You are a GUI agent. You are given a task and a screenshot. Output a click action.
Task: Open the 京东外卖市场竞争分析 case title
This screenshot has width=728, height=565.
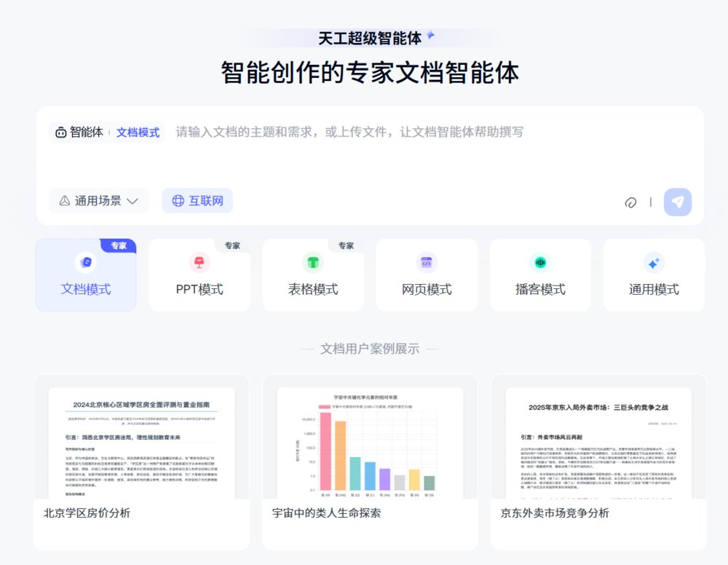(x=555, y=513)
